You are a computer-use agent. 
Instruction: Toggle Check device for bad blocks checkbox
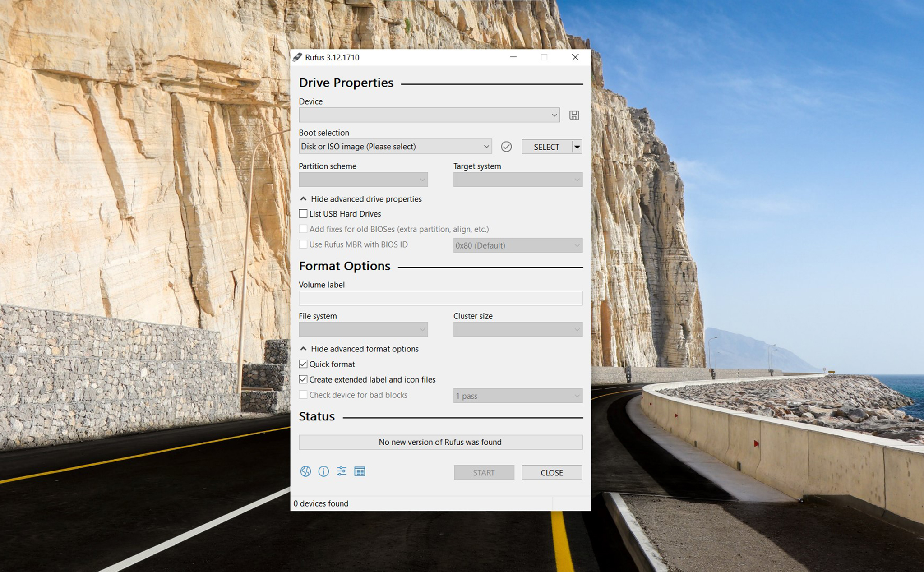(x=303, y=395)
